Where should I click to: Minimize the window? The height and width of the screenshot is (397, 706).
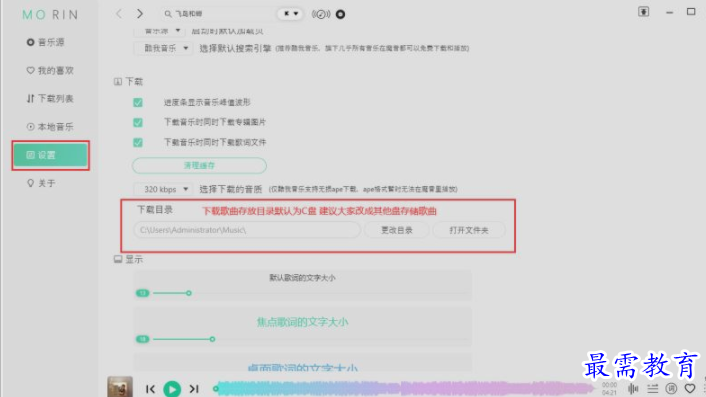tap(670, 13)
